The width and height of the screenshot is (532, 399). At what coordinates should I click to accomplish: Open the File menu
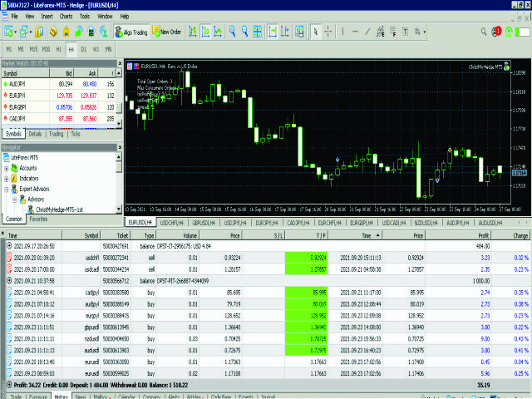[x=15, y=17]
